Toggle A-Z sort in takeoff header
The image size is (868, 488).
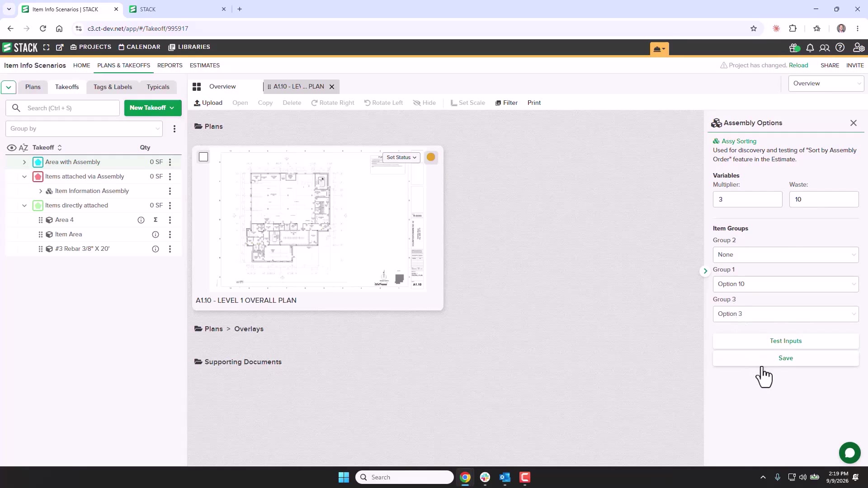coord(24,148)
